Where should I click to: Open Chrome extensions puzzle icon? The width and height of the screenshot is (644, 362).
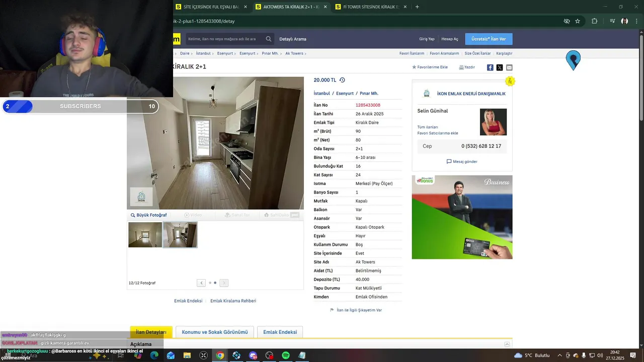(x=594, y=21)
